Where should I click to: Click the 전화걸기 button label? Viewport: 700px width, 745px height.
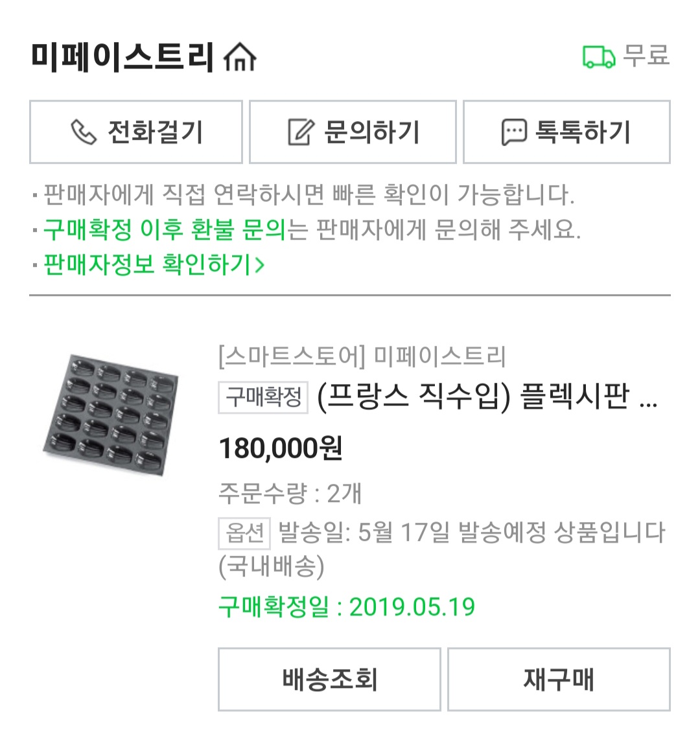(156, 132)
